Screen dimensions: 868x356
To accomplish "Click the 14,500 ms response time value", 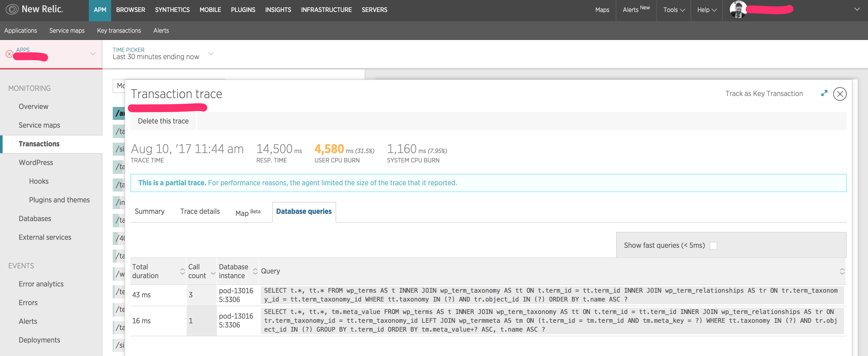I will point(279,149).
